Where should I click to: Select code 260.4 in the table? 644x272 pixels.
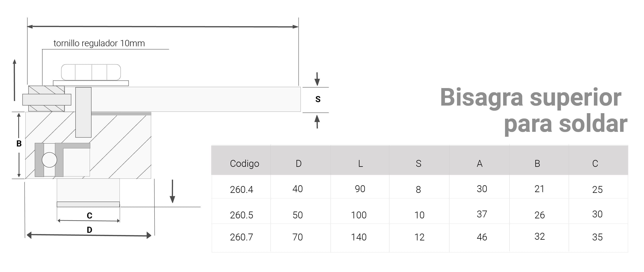pos(241,190)
